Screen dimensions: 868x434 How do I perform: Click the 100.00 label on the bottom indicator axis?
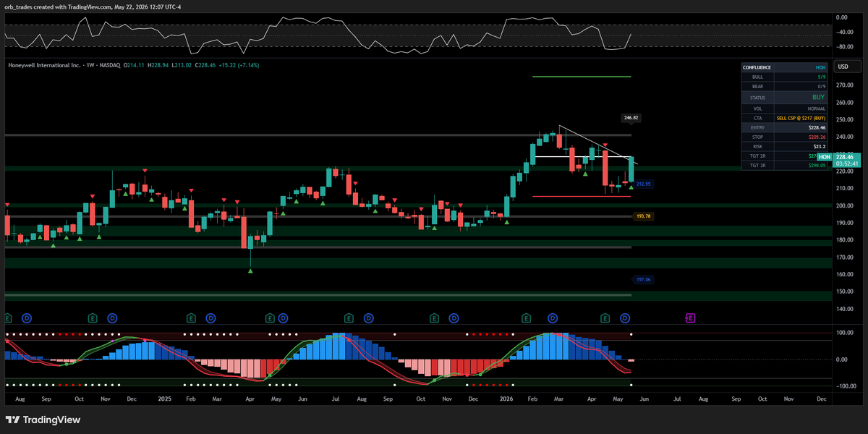coord(846,333)
